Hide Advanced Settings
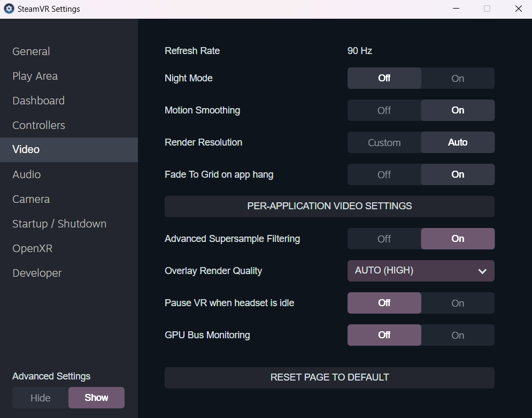Viewport: 532px width, 418px height. (40, 398)
